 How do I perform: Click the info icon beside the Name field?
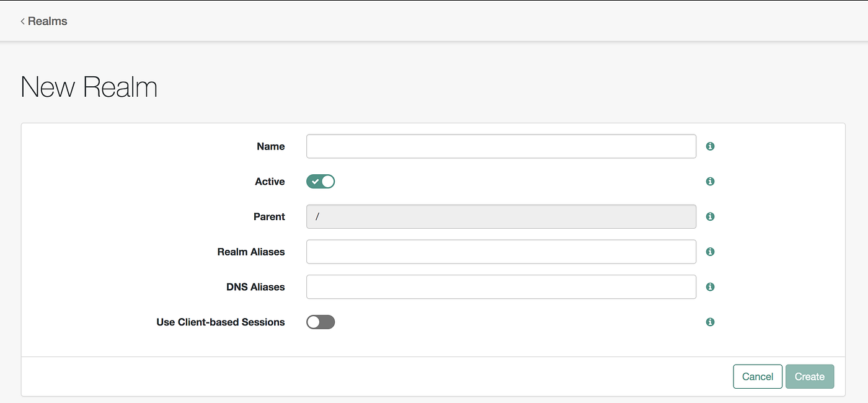pos(711,146)
